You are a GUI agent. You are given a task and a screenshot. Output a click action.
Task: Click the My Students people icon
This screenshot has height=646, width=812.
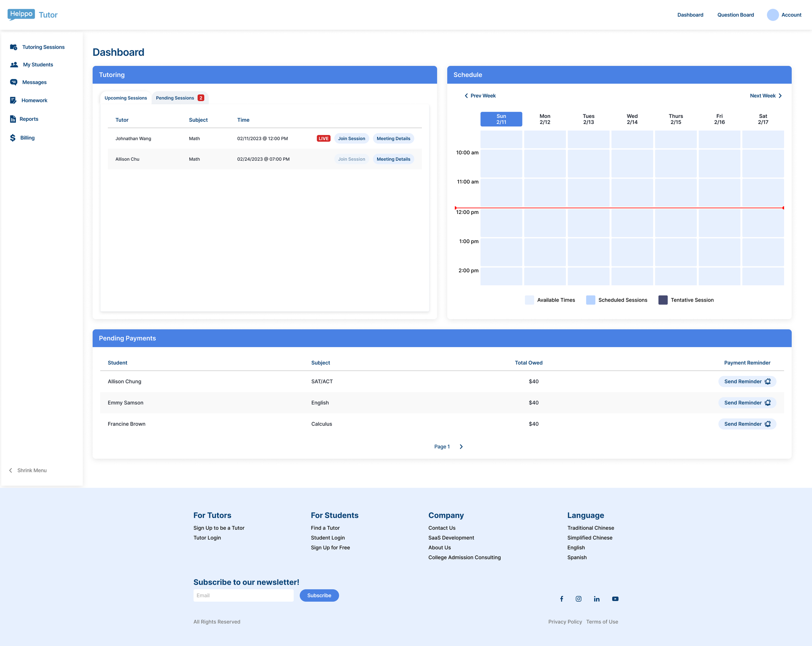[x=14, y=65]
